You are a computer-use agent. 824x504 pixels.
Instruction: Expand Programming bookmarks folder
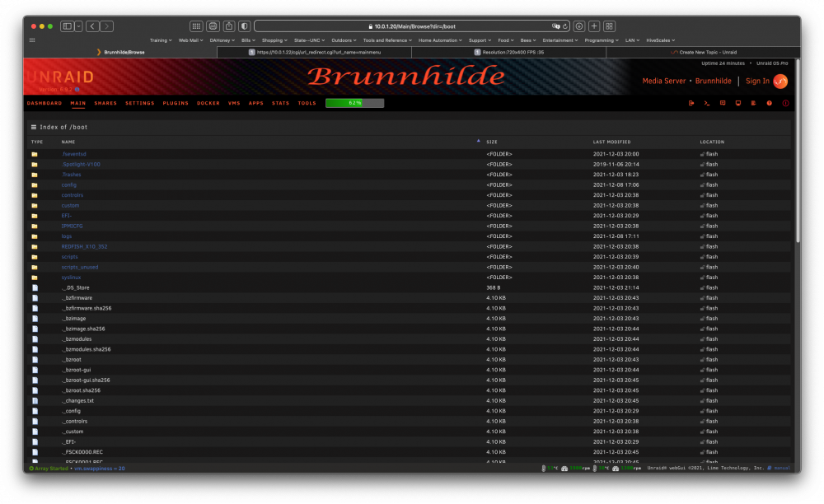(602, 40)
